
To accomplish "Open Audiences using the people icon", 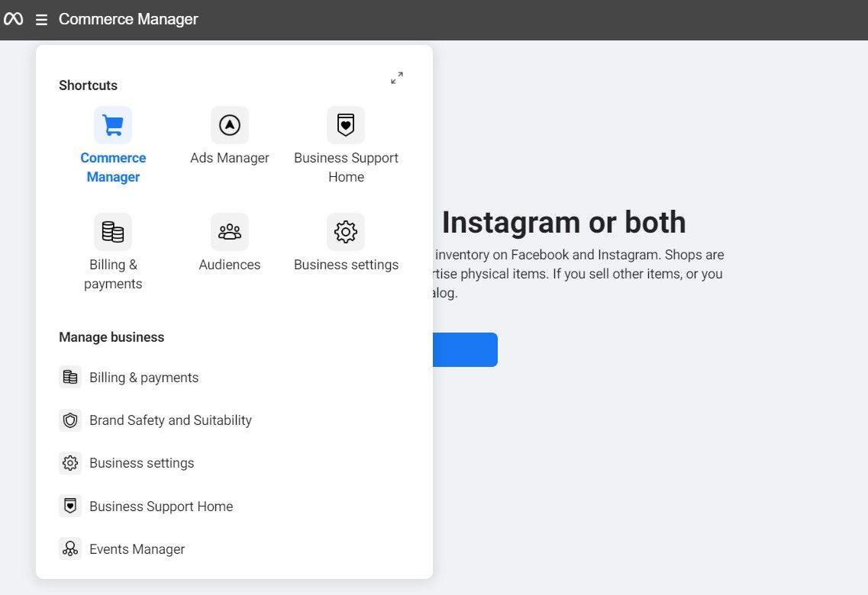I will (230, 231).
